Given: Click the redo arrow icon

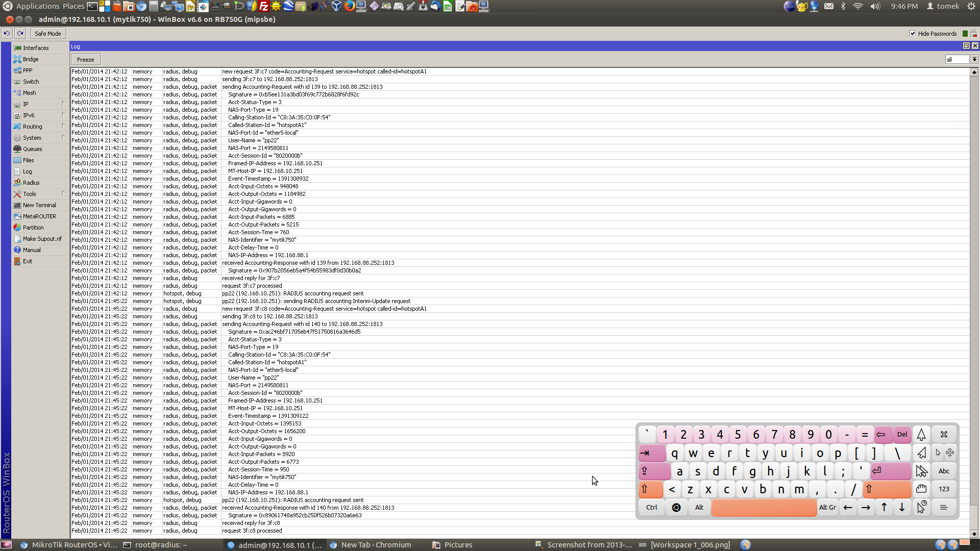Looking at the screenshot, I should coord(20,34).
